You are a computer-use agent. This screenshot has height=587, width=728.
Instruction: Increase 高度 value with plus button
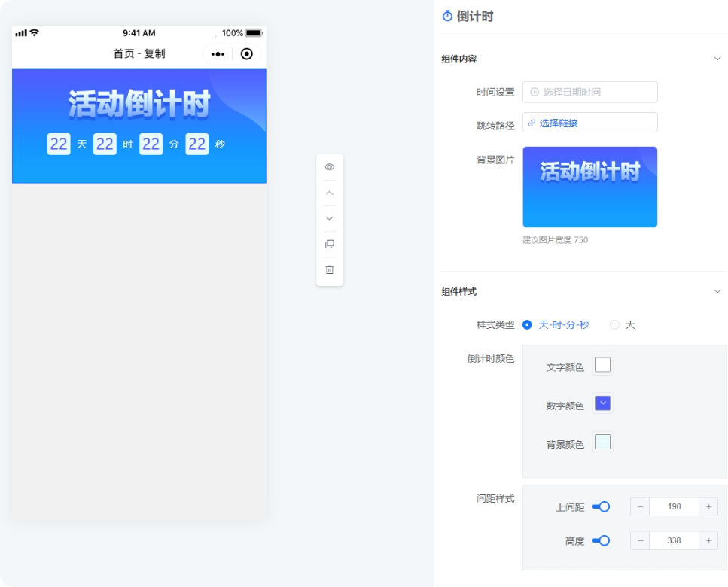point(708,540)
